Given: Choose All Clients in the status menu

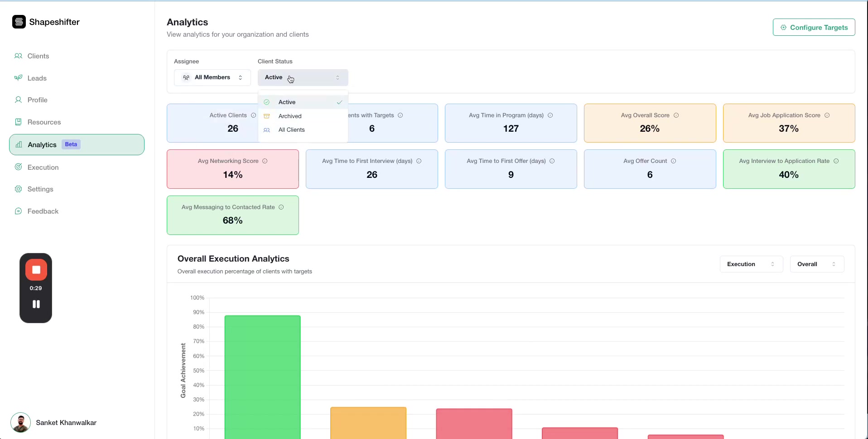Looking at the screenshot, I should (290, 130).
